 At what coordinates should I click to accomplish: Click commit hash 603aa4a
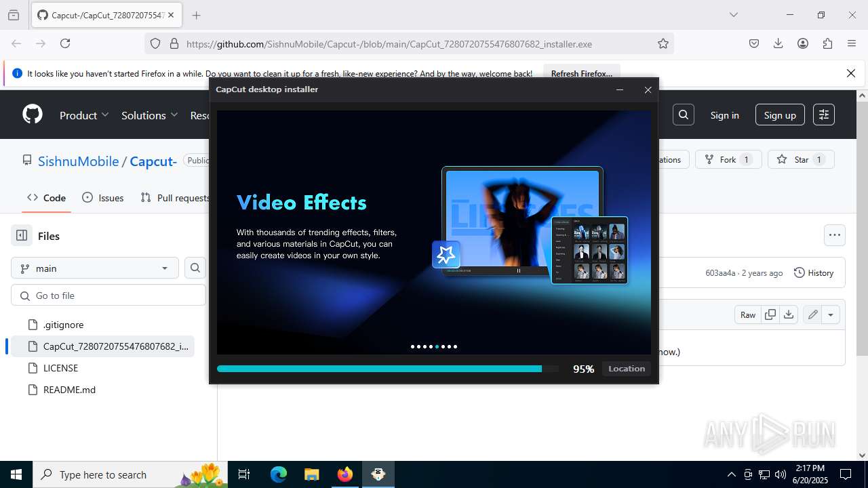720,272
